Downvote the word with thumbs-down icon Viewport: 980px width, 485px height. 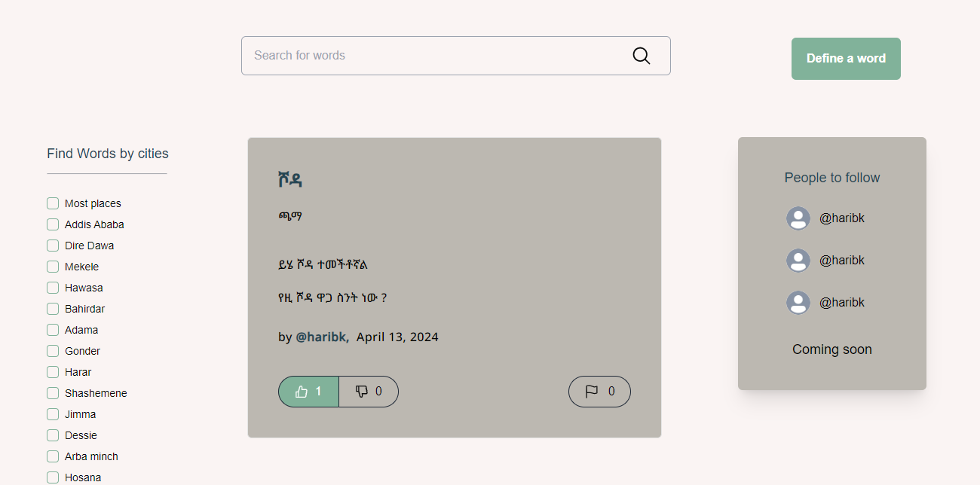(369, 392)
